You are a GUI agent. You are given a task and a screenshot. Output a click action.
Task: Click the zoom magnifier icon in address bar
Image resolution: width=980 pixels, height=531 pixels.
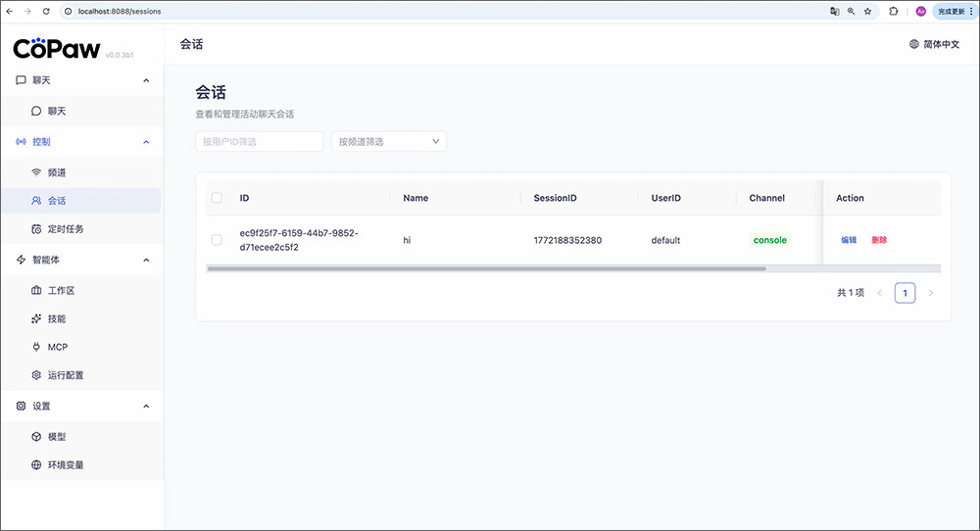[852, 11]
